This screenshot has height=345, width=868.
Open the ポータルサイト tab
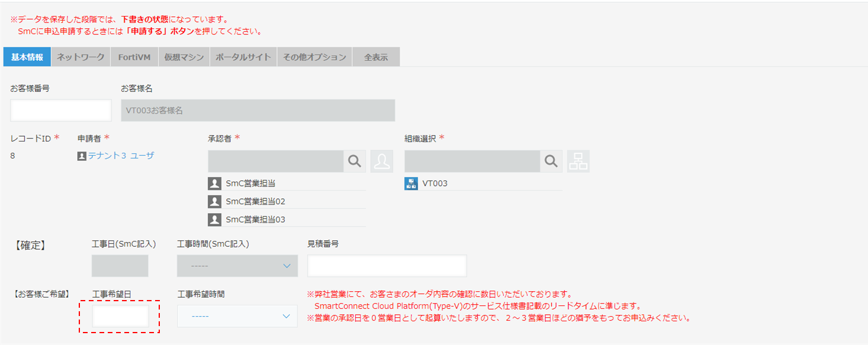(243, 57)
